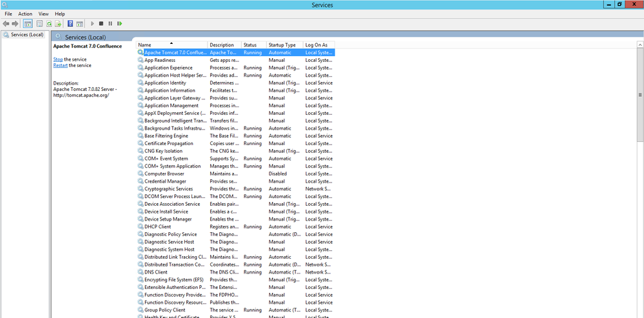Select the Diagnostic System Host row
The height and width of the screenshot is (318, 644).
pyautogui.click(x=236, y=250)
